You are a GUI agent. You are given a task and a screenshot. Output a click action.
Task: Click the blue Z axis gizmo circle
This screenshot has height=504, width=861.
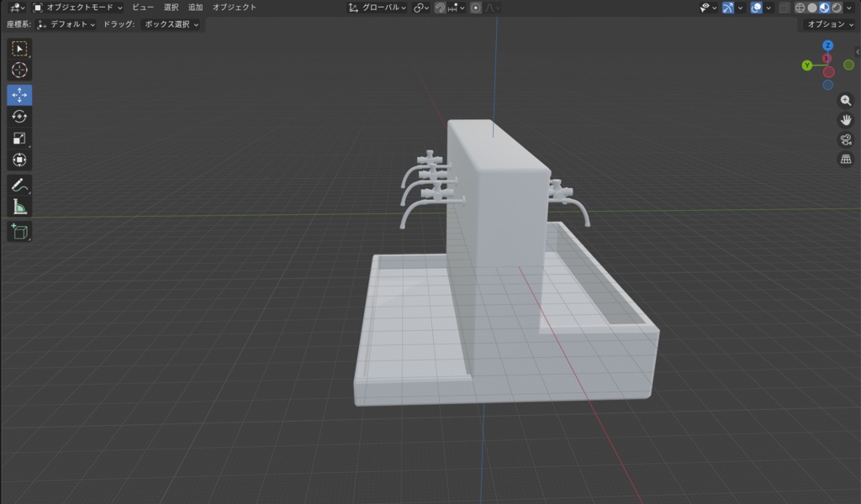[827, 45]
